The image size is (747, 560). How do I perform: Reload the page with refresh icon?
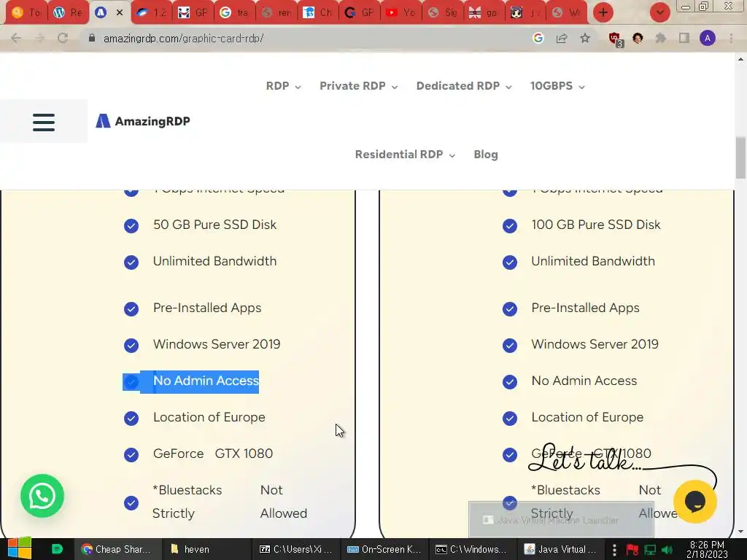[x=63, y=38]
